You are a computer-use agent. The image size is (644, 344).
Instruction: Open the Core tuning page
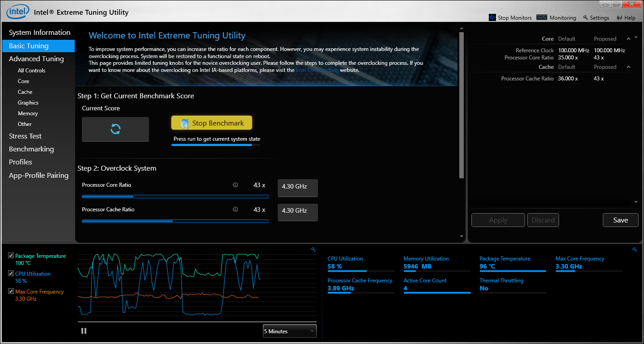coord(23,81)
